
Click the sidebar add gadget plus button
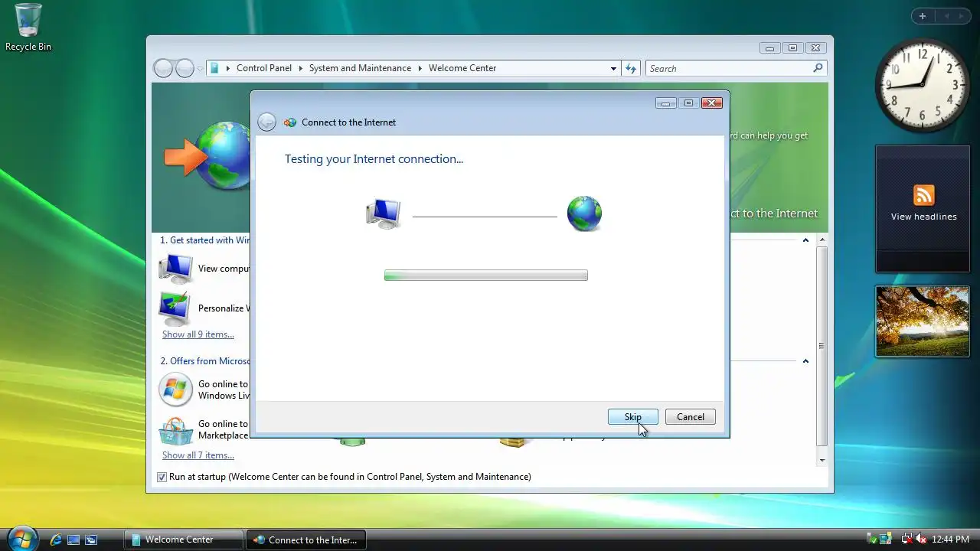923,16
